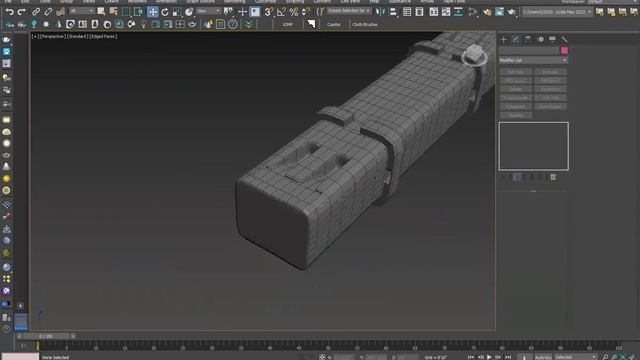Toggle the 3D Snaps button
The width and height of the screenshot is (640, 360).
[x=268, y=12]
